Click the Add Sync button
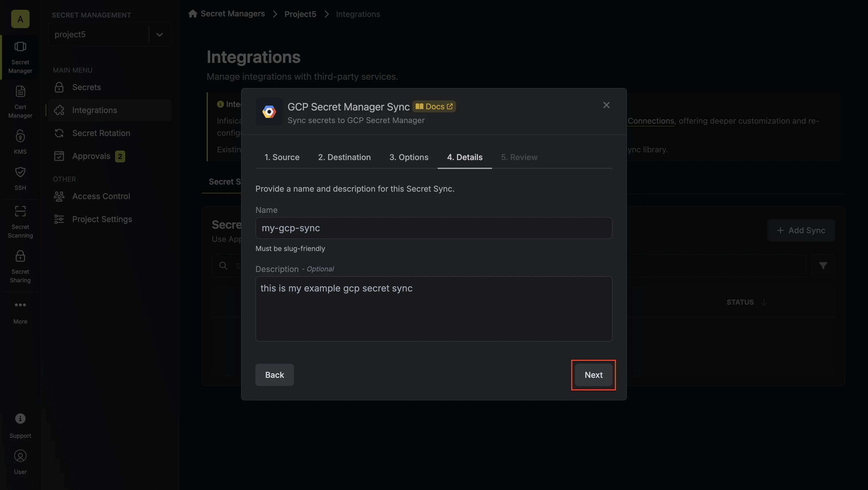This screenshot has height=490, width=868. click(x=801, y=230)
